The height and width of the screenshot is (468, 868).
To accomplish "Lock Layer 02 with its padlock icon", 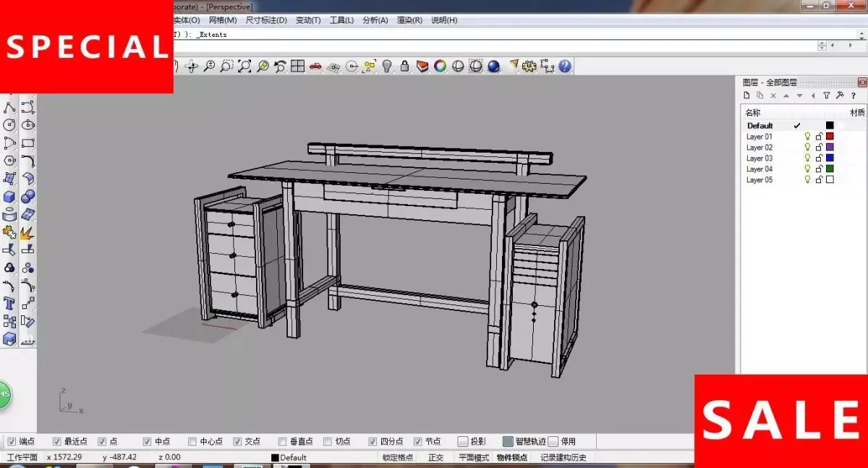I will point(820,147).
